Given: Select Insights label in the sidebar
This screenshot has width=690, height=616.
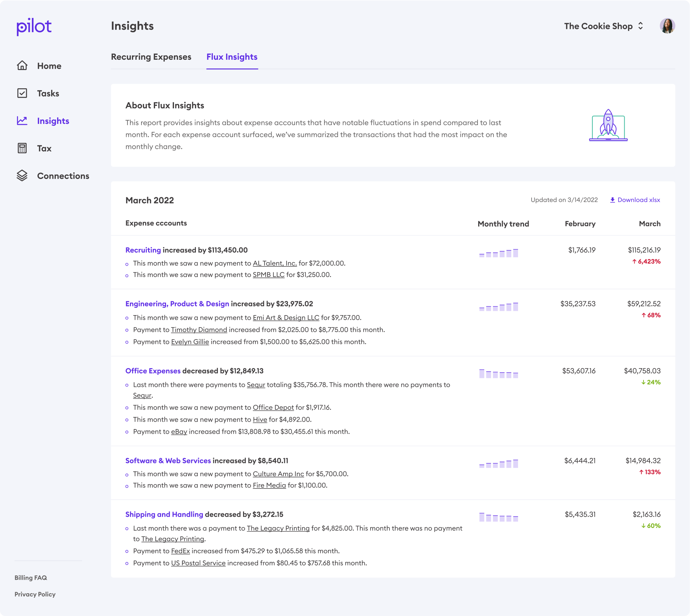Looking at the screenshot, I should [53, 121].
